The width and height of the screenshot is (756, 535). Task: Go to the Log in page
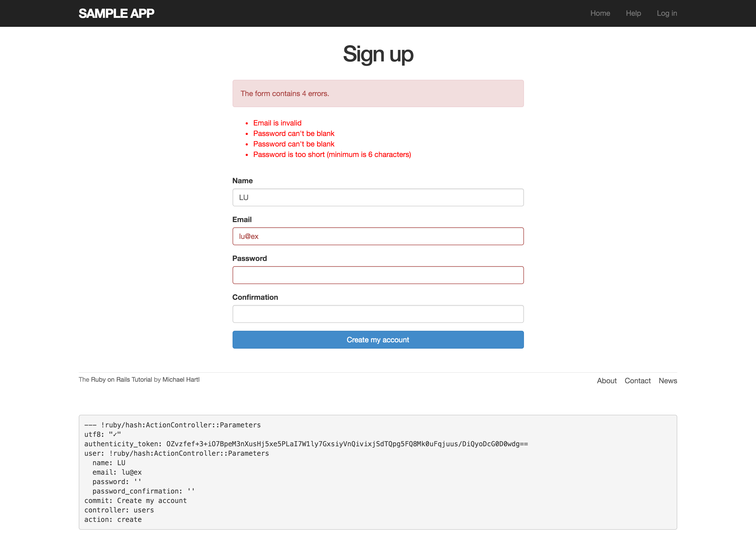(666, 13)
